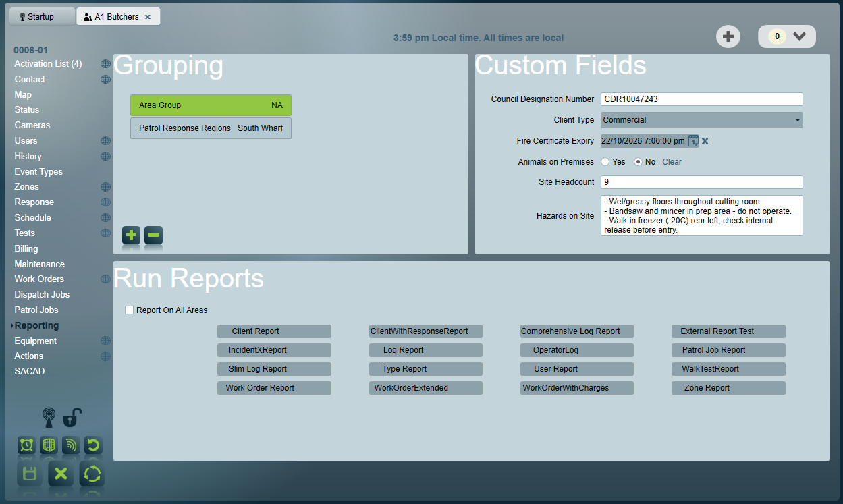This screenshot has width=843, height=504.
Task: Click the Hazards on Site text area
Action: (702, 216)
